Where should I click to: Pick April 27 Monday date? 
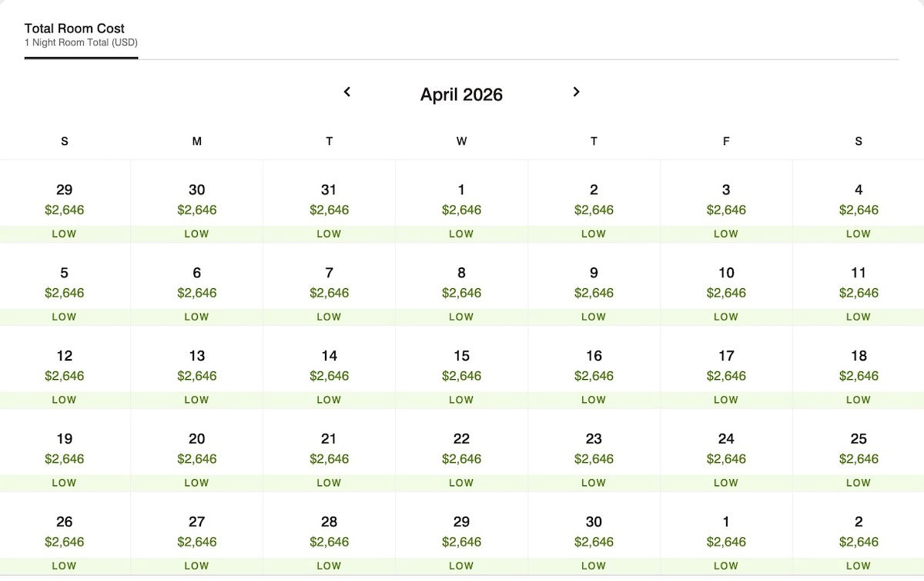197,533
